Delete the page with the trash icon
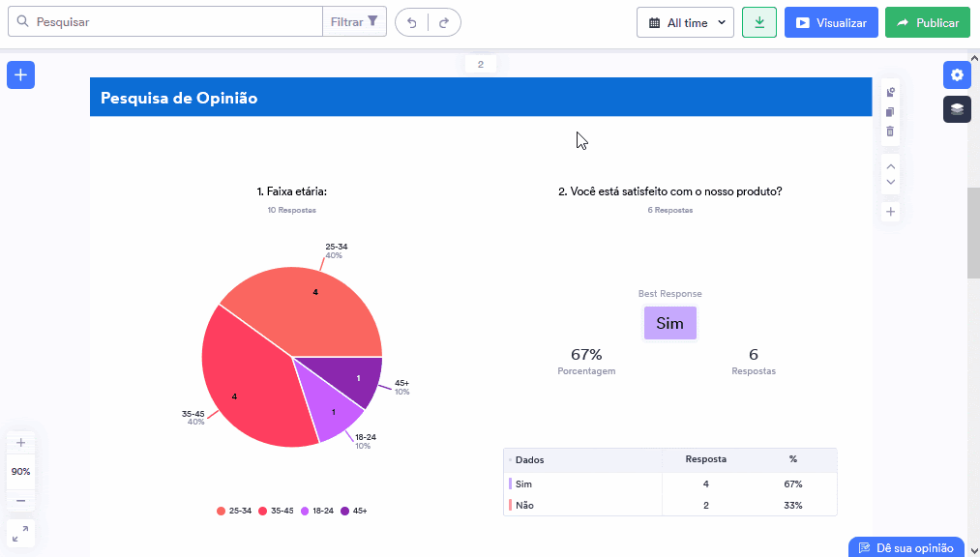The image size is (980, 557). (x=891, y=132)
